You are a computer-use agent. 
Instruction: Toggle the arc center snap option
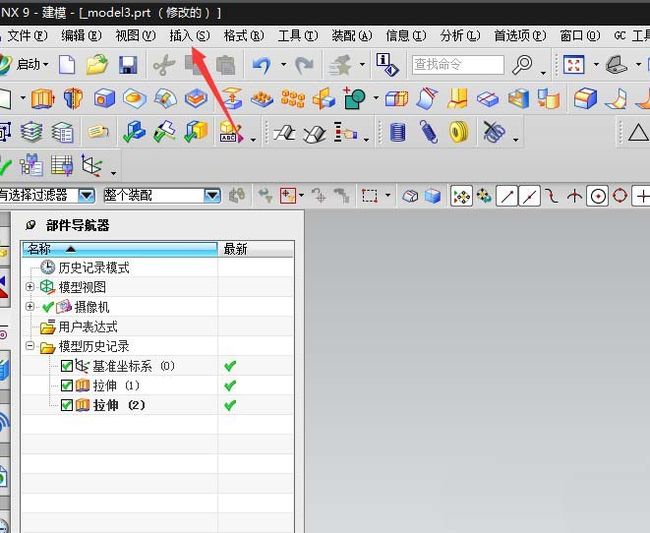point(597,196)
